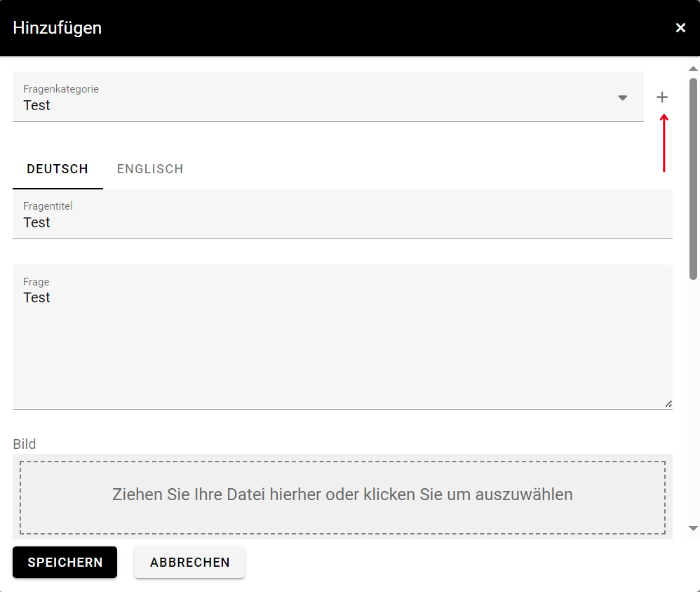Select the DEUTSCH tab
Viewport: 700px width, 592px height.
click(x=58, y=169)
